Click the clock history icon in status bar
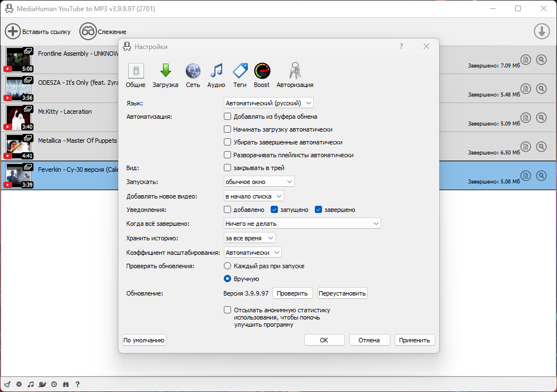Screen dimensions: 557x392 point(54,384)
